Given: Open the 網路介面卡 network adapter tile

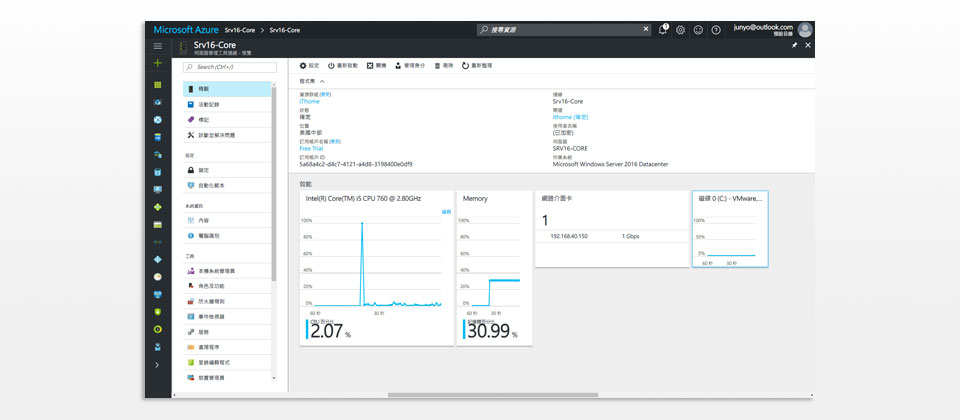Looking at the screenshot, I should (612, 229).
